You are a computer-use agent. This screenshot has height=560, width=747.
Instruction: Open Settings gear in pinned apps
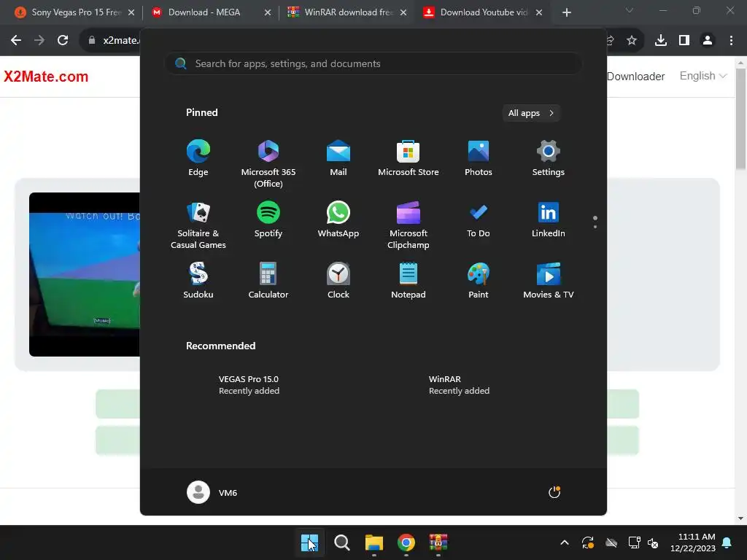pos(549,158)
